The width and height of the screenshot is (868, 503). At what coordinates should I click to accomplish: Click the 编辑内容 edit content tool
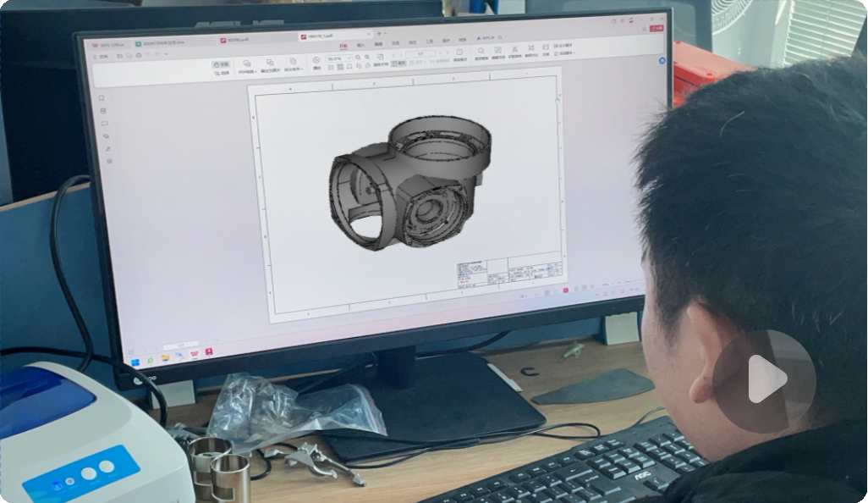click(x=498, y=53)
